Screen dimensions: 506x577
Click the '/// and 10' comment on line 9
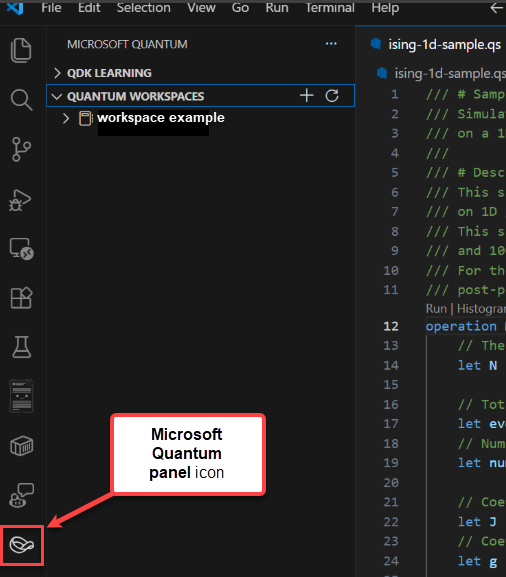pyautogui.click(x=466, y=251)
